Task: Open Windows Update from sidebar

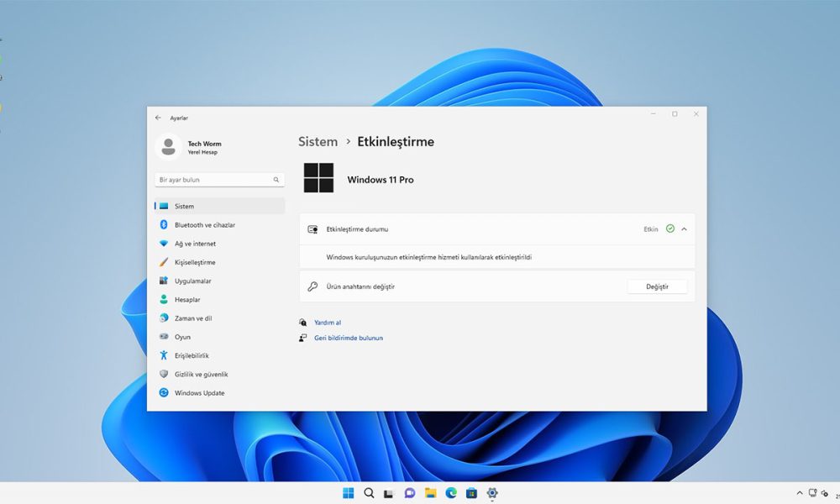Action: [199, 393]
